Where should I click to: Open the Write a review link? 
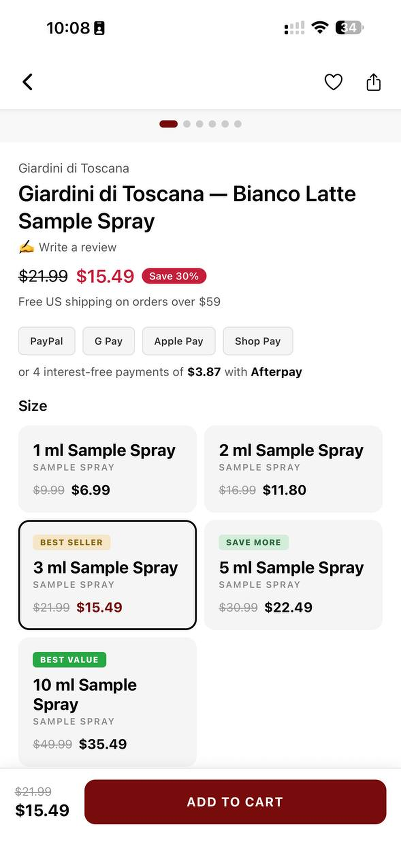coord(77,247)
